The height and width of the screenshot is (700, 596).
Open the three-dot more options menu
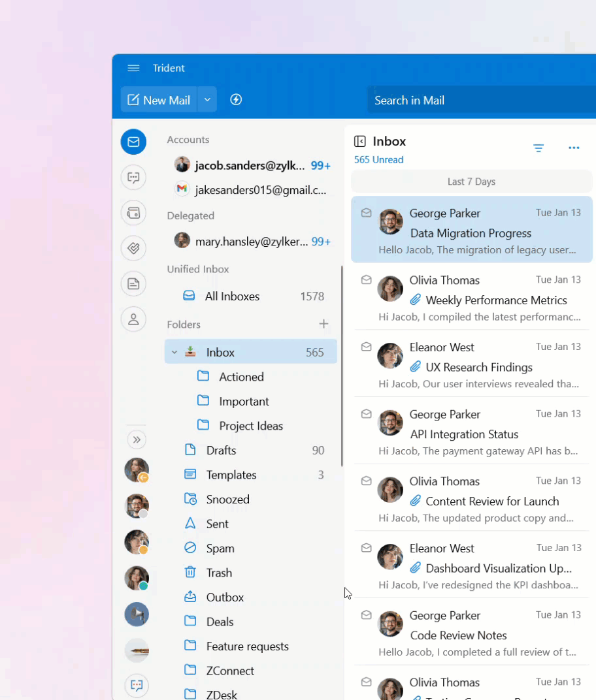click(x=574, y=148)
